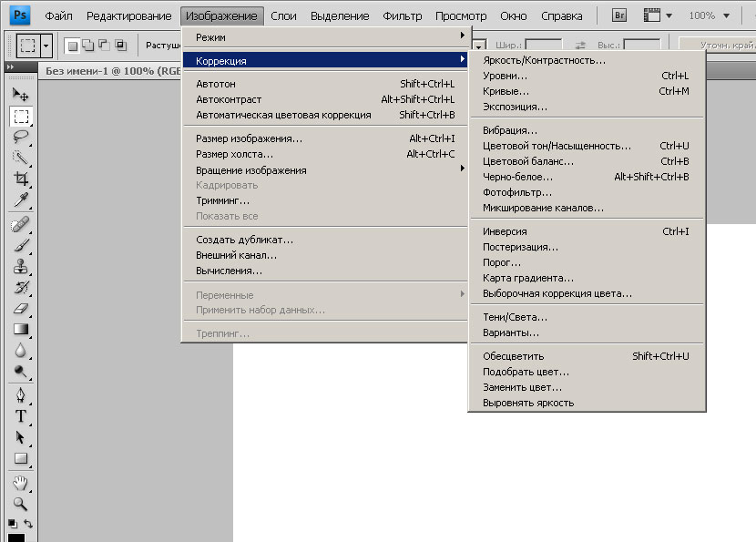Choose Обесцветить command
Screen dimensions: 756x542
coord(587,356)
